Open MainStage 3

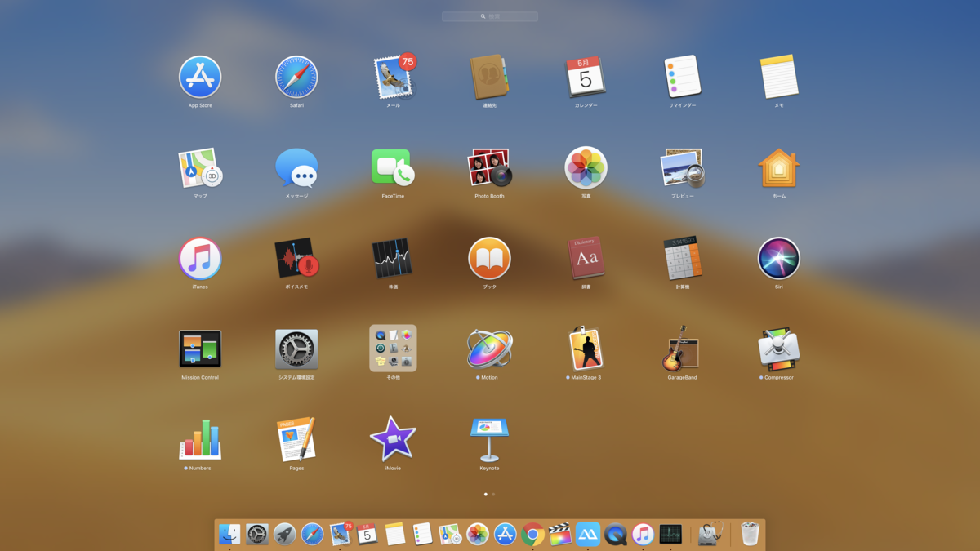pos(586,349)
